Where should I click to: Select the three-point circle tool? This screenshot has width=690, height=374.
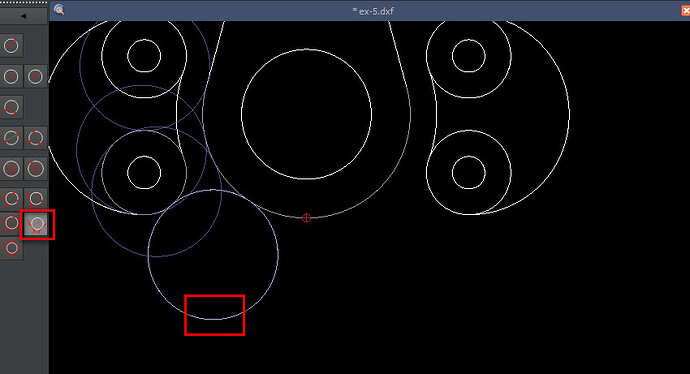tap(36, 138)
